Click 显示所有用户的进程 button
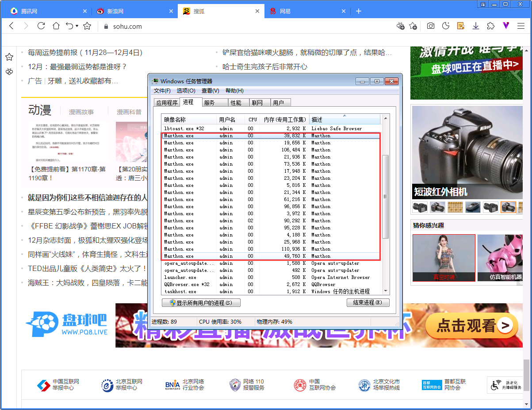This screenshot has height=410, width=532. coord(201,303)
